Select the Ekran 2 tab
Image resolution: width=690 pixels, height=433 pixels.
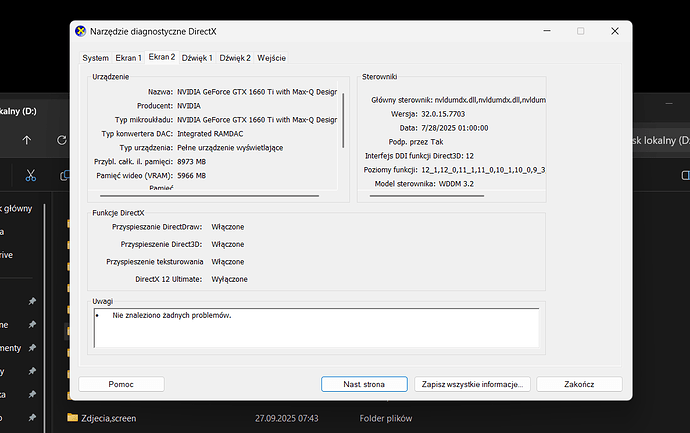162,57
